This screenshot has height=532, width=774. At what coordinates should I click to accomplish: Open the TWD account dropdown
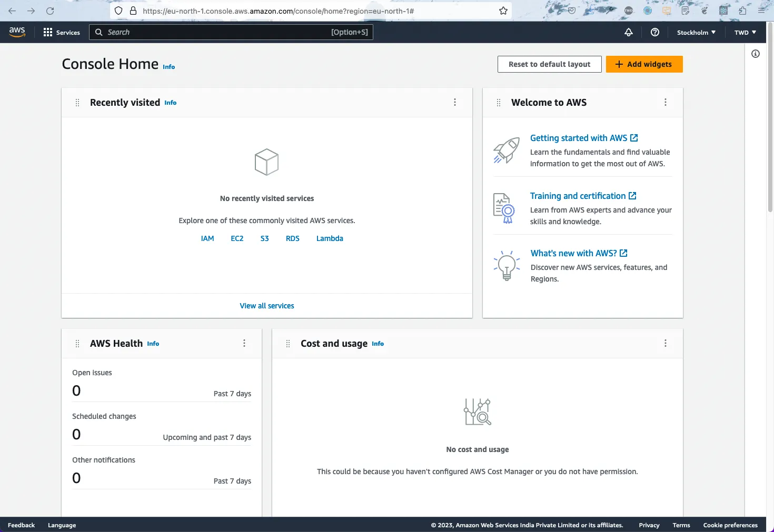[745, 32]
